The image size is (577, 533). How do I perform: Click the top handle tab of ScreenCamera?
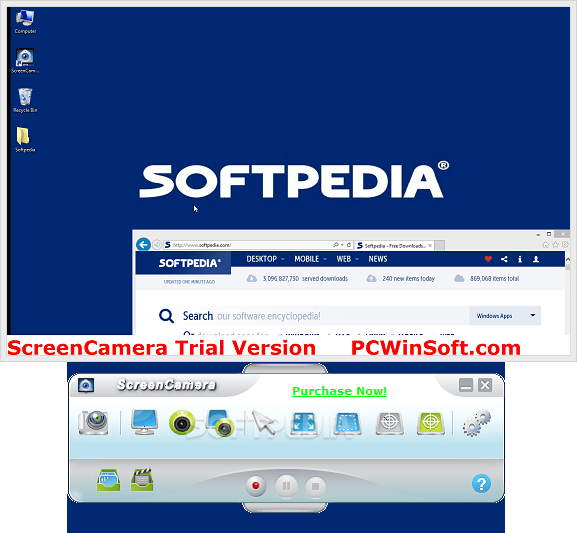[285, 368]
